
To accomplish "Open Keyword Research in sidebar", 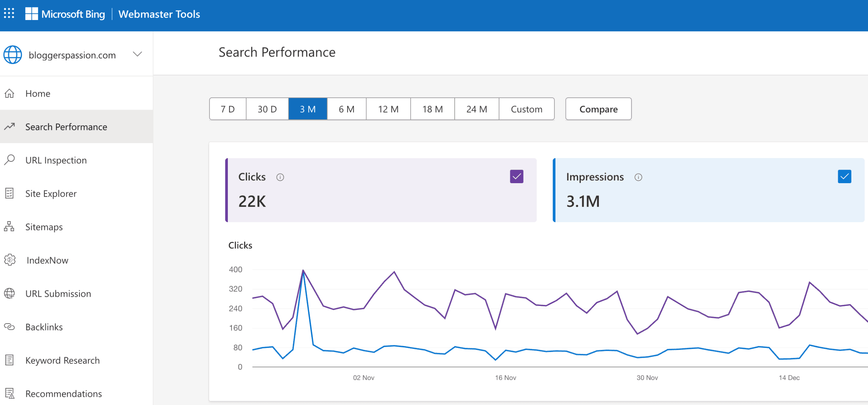I will click(x=62, y=360).
